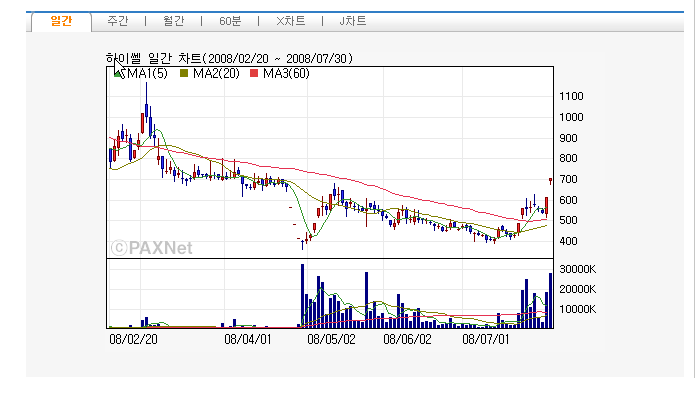Open the 월간 monthly chart tab

[x=174, y=21]
